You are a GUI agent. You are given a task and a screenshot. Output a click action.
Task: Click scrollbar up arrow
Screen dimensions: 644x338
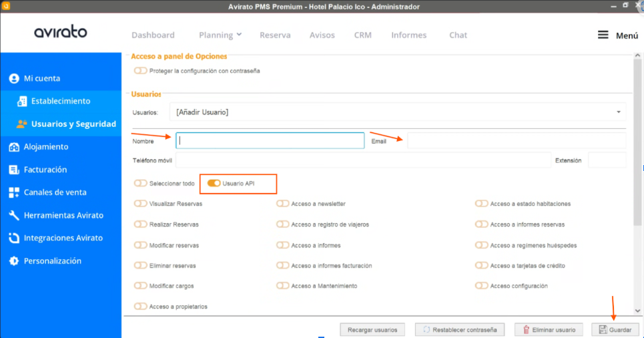637,55
